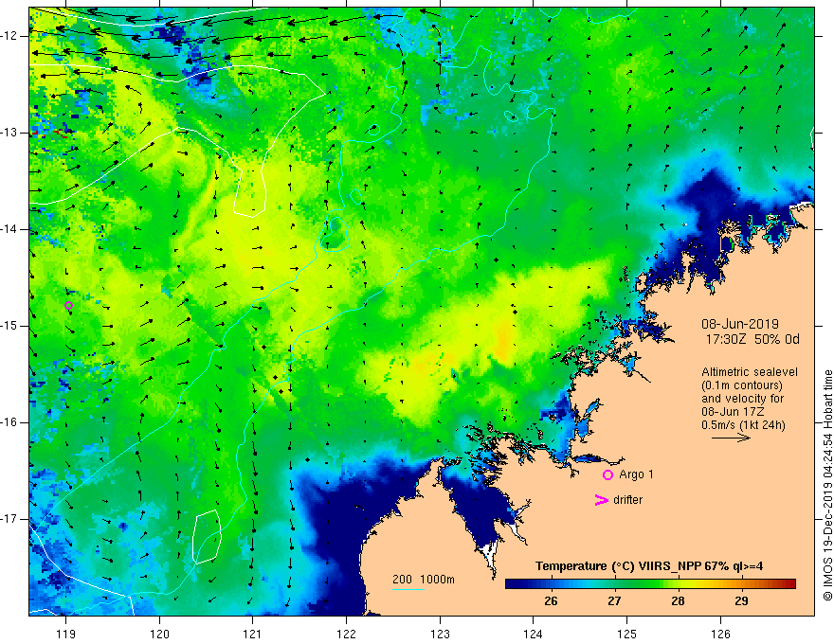Screen dimensions: 834x644
Task: Click the magenta drifter legend marker
Action: tap(601, 500)
